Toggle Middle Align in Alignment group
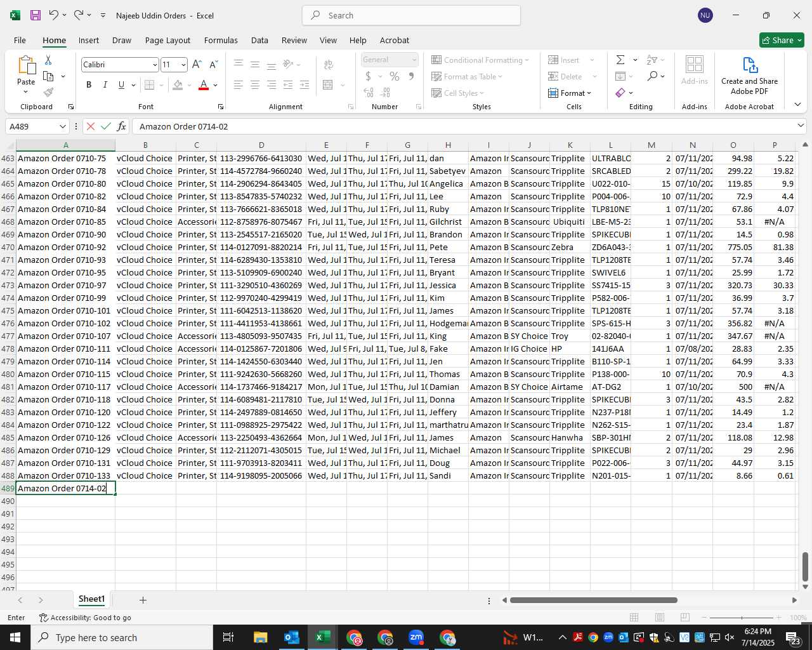Viewport: 812px width, 650px height. click(255, 64)
